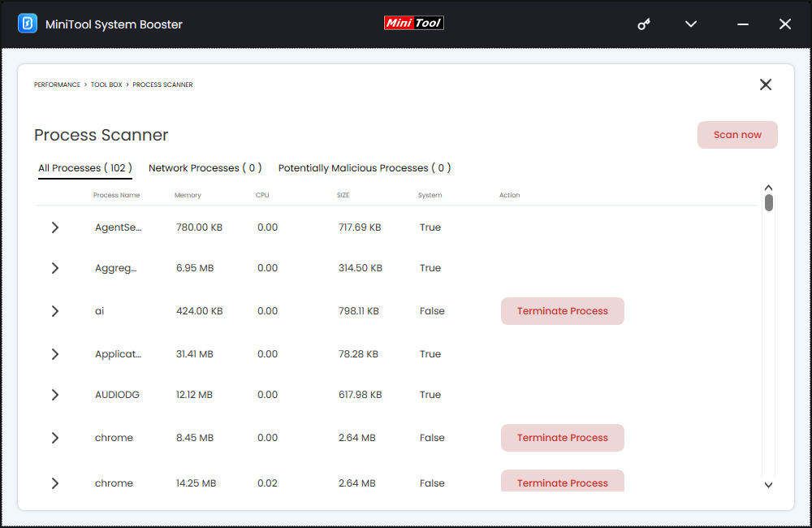Click the process list scrollbar thumb
The height and width of the screenshot is (528, 812).
[x=768, y=202]
